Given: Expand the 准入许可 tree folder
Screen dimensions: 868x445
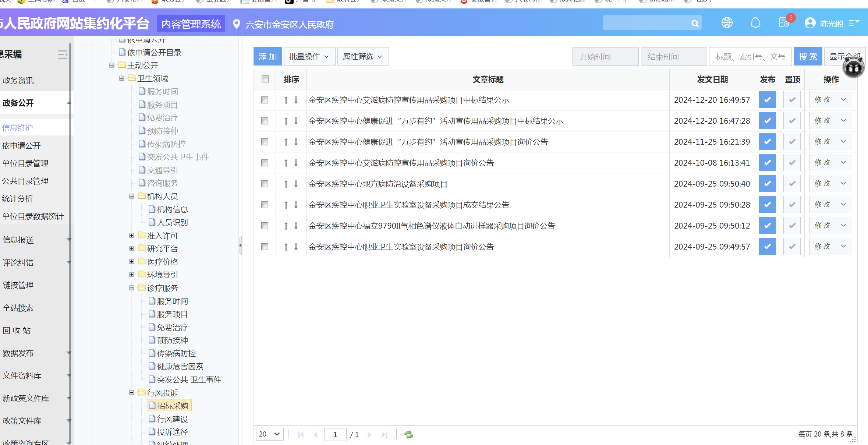Looking at the screenshot, I should tap(131, 236).
